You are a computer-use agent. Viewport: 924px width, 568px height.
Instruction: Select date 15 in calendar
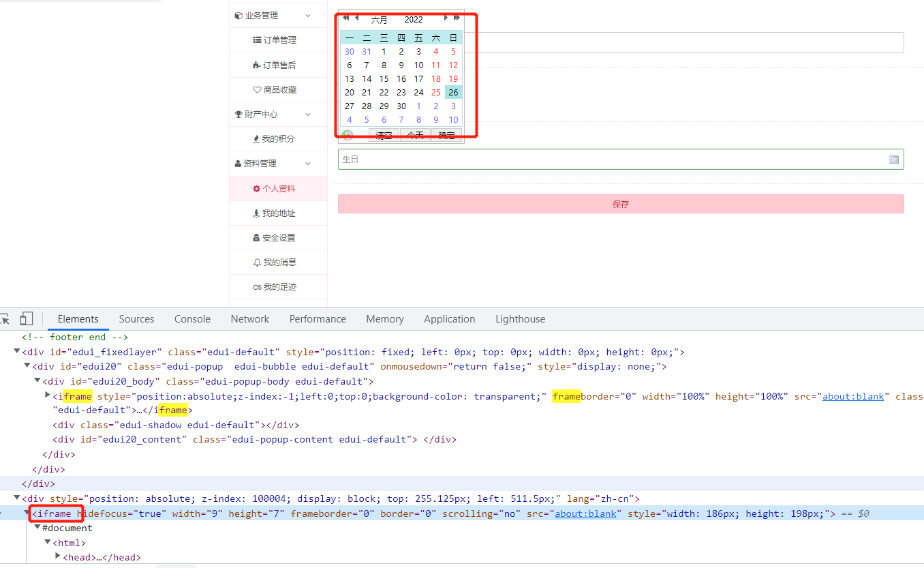coord(384,79)
